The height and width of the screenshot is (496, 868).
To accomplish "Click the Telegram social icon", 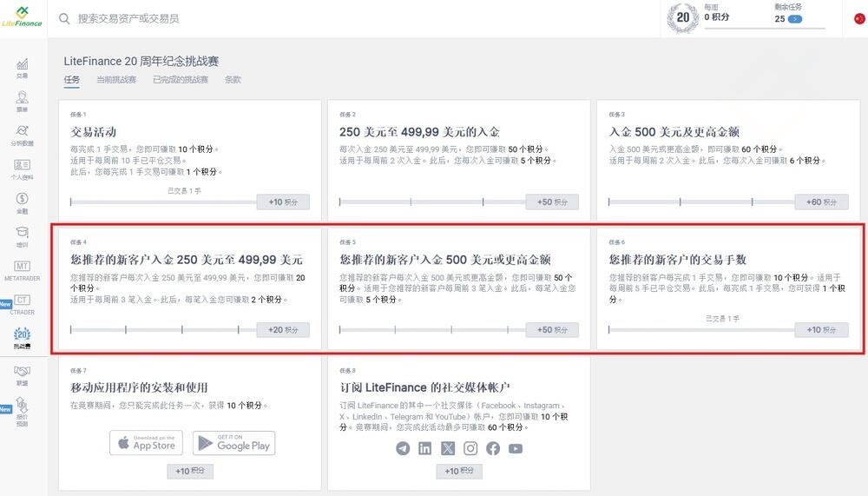I will [x=403, y=448].
